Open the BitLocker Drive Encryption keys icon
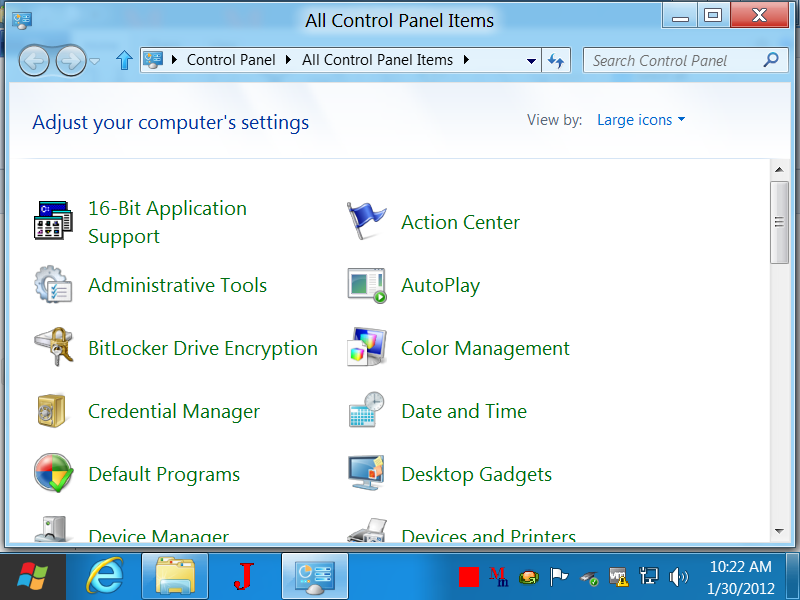This screenshot has height=600, width=800. (54, 348)
